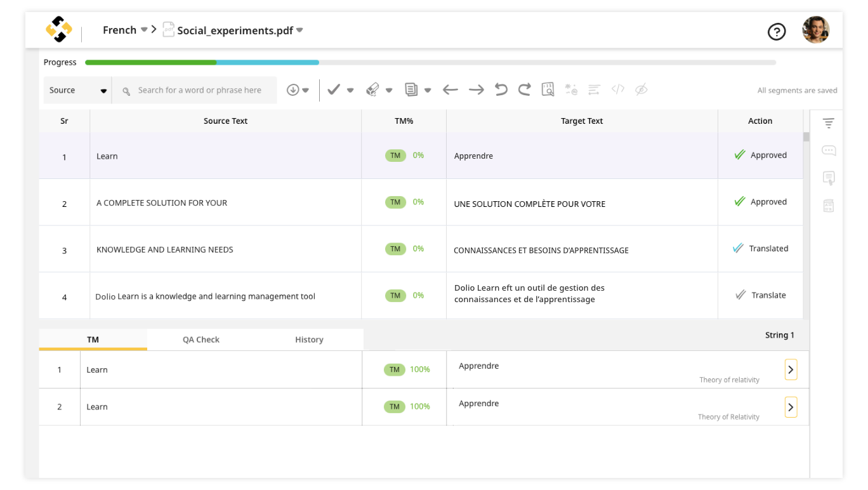
Task: Click the Approved status for segment 2
Action: coord(760,202)
